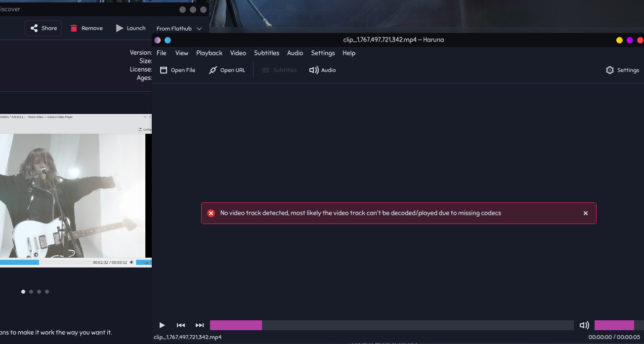This screenshot has height=344, width=644.
Task: Click the Share button in Discover
Action: (x=43, y=28)
